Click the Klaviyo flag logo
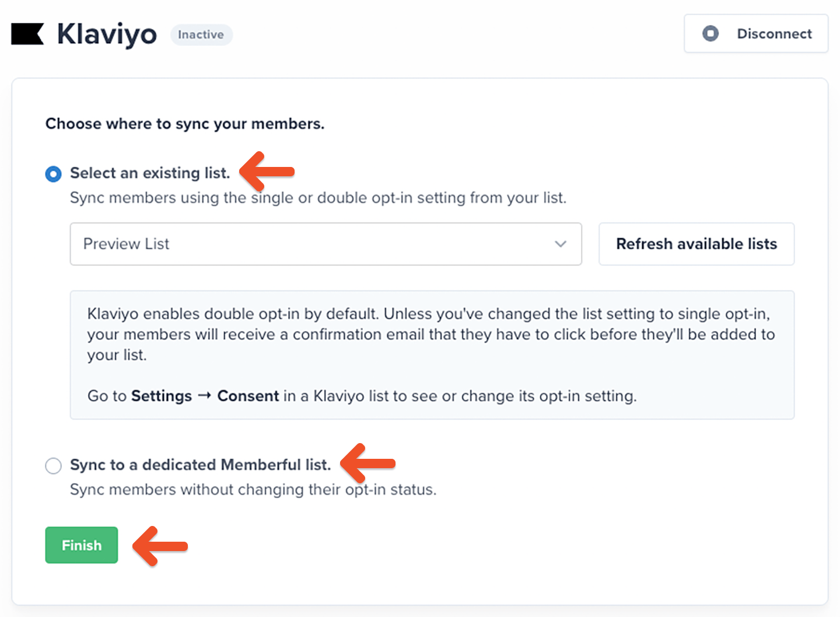Screen dimensions: 840x617 point(27,34)
